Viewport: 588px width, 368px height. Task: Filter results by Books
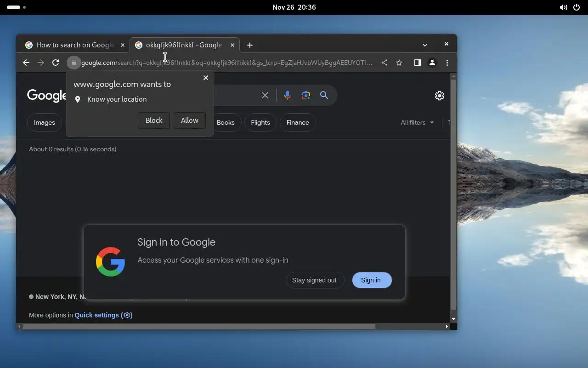point(226,122)
